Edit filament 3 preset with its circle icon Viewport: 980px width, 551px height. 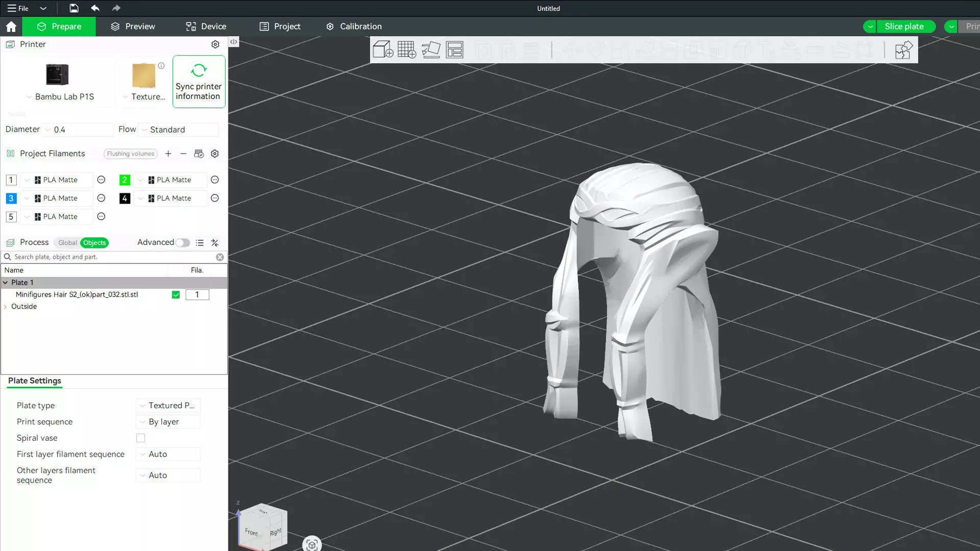click(x=101, y=198)
